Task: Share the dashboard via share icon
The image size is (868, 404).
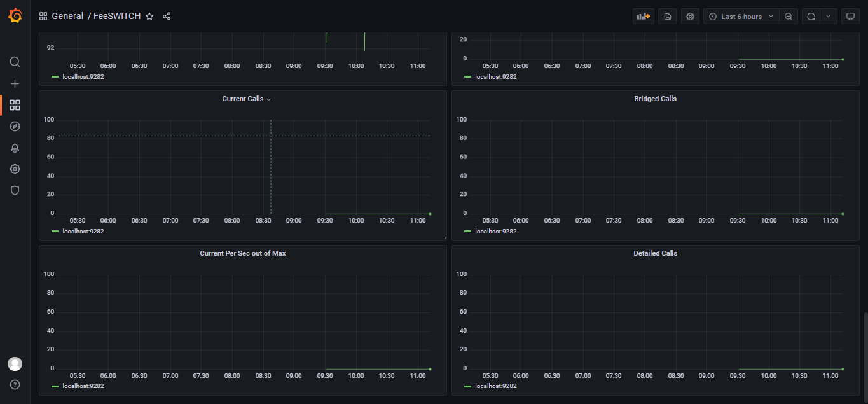Action: tap(167, 17)
